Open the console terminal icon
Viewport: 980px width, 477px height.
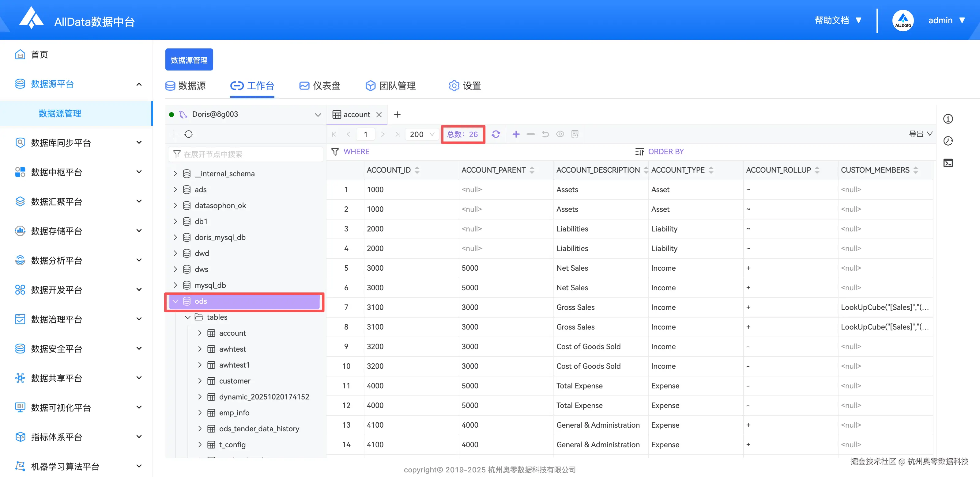click(x=948, y=163)
